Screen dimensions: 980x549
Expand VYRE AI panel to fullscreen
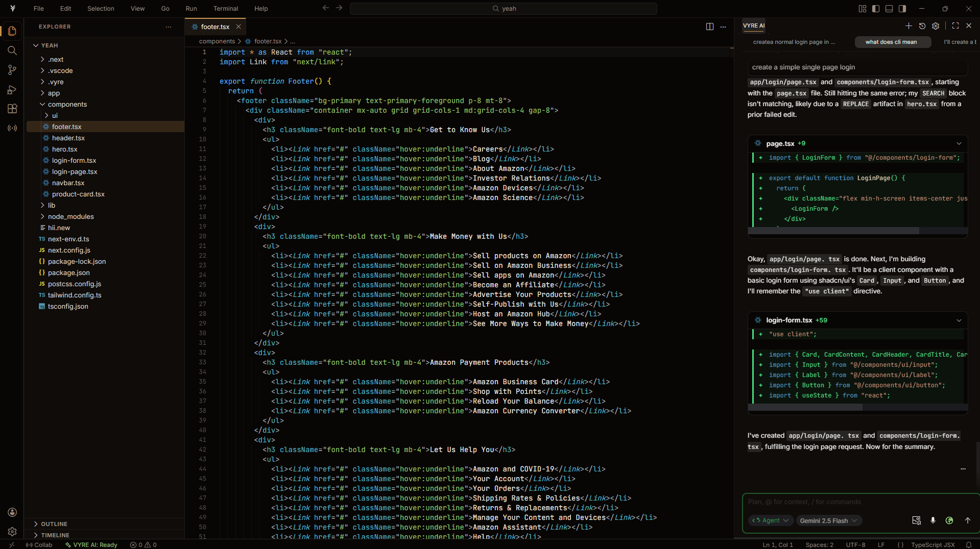(x=955, y=26)
